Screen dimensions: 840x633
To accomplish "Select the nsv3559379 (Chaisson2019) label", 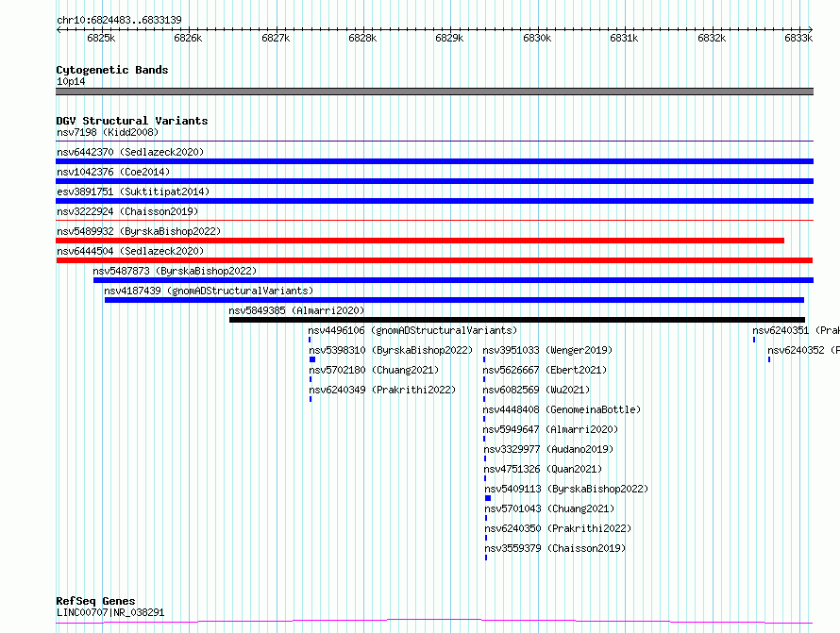I will (555, 548).
